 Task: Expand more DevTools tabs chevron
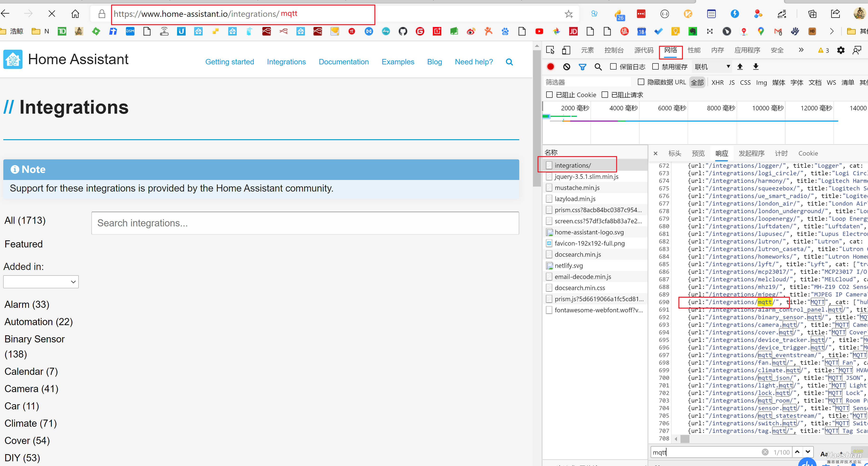coord(801,50)
